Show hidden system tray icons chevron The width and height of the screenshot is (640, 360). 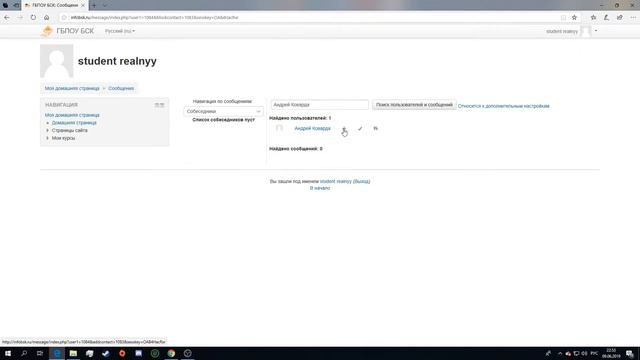pos(560,353)
